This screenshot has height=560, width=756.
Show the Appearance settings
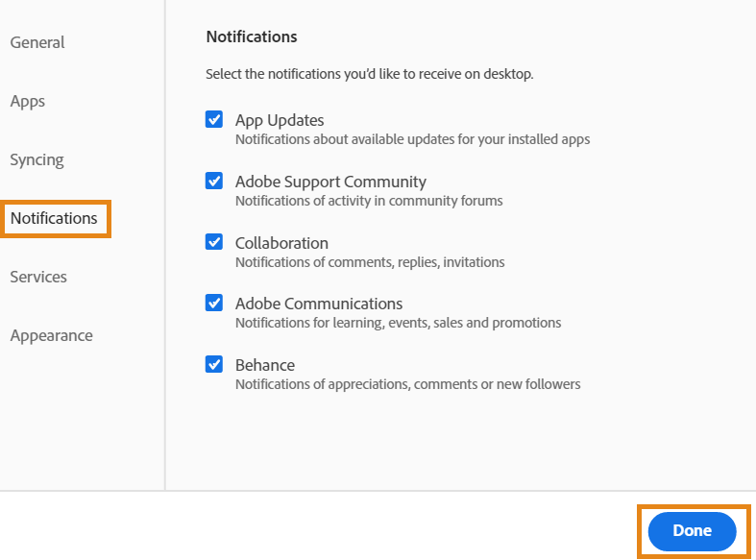click(x=51, y=335)
